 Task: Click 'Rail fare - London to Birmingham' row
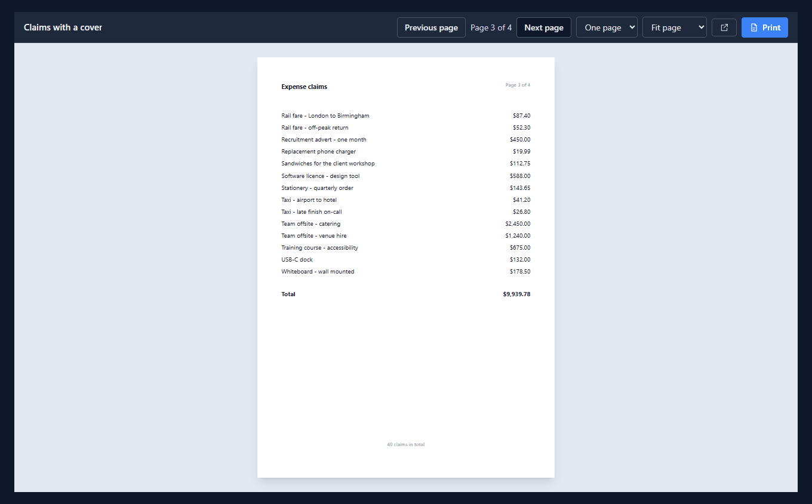406,116
